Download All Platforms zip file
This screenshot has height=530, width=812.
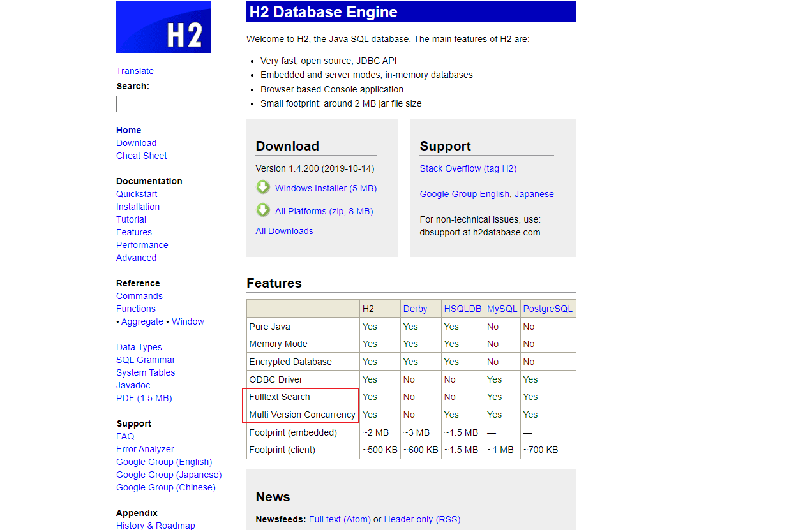324,211
